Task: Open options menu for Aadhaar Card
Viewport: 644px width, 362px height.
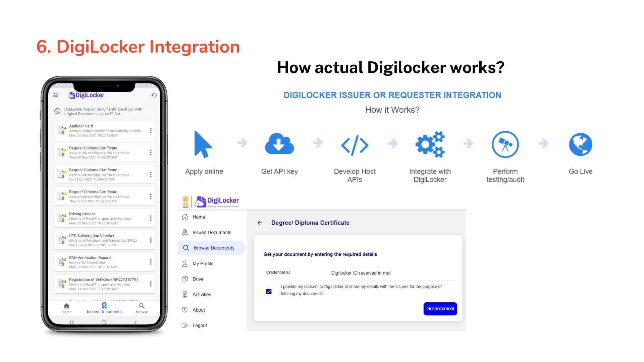Action: 151,131
